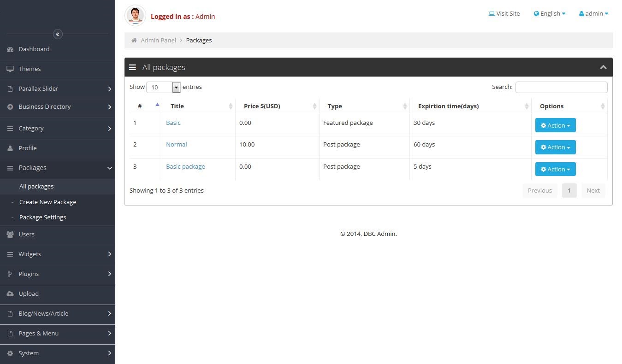Click the Previous pagination button
The width and height of the screenshot is (622, 364).
pyautogui.click(x=540, y=191)
